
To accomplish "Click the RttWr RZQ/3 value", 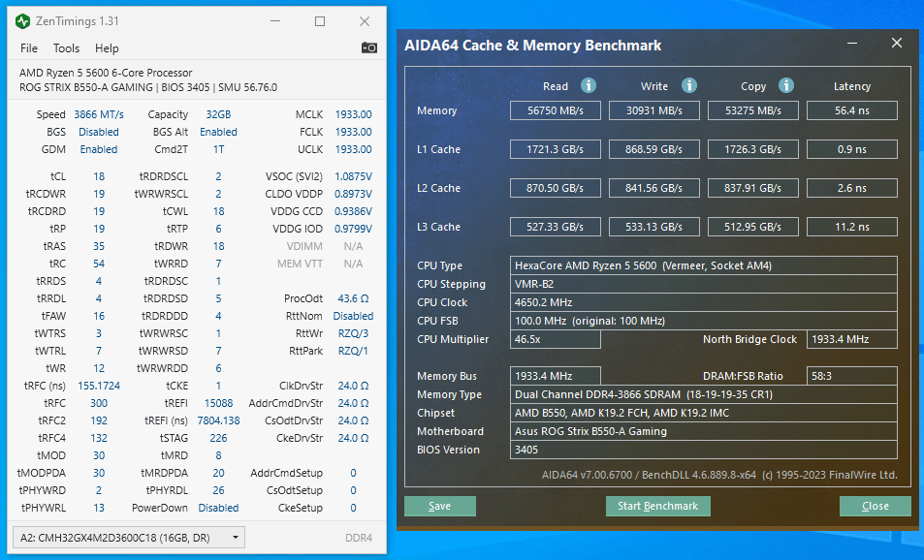I will coord(353,333).
